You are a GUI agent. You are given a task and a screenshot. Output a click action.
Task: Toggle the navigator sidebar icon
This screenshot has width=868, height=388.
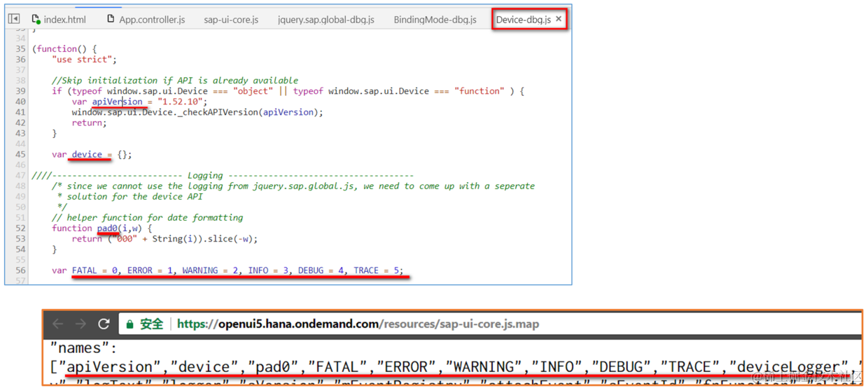point(14,19)
